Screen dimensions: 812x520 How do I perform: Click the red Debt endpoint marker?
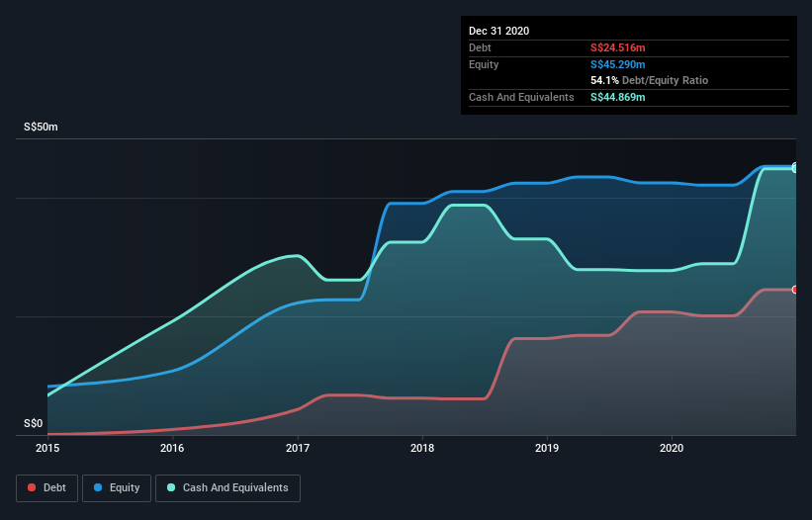point(795,290)
